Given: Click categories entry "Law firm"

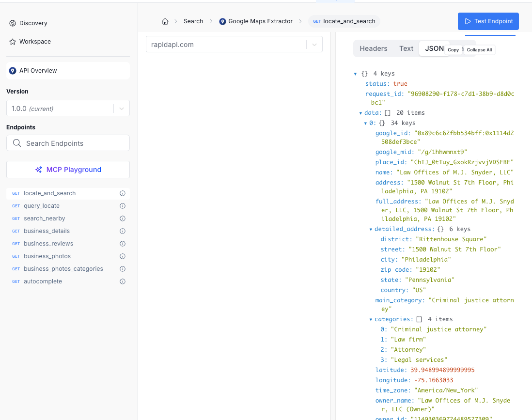Looking at the screenshot, I should (408, 340).
